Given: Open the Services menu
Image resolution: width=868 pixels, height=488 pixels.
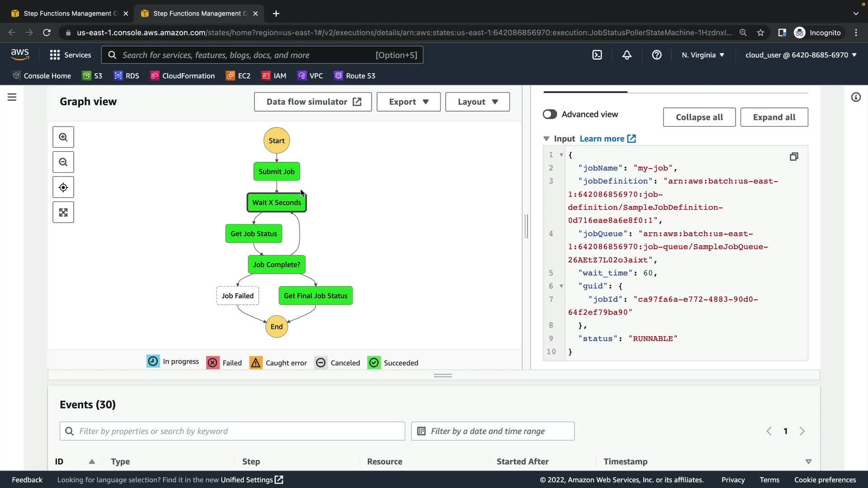Looking at the screenshot, I should click(71, 55).
